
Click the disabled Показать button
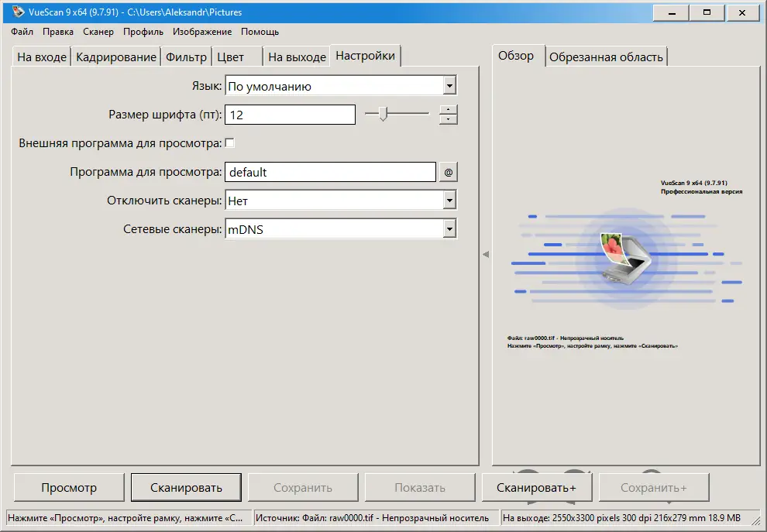coord(420,488)
